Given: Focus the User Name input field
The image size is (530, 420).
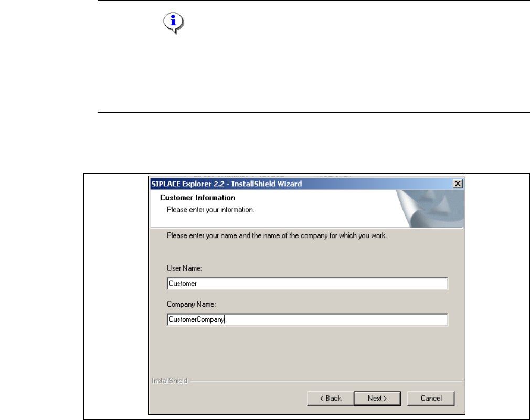Looking at the screenshot, I should pyautogui.click(x=308, y=284).
